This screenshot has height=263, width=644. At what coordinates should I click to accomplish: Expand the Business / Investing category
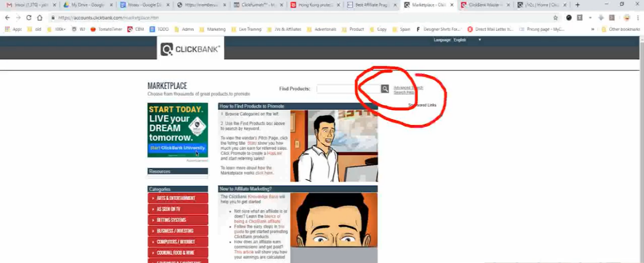coord(177,230)
